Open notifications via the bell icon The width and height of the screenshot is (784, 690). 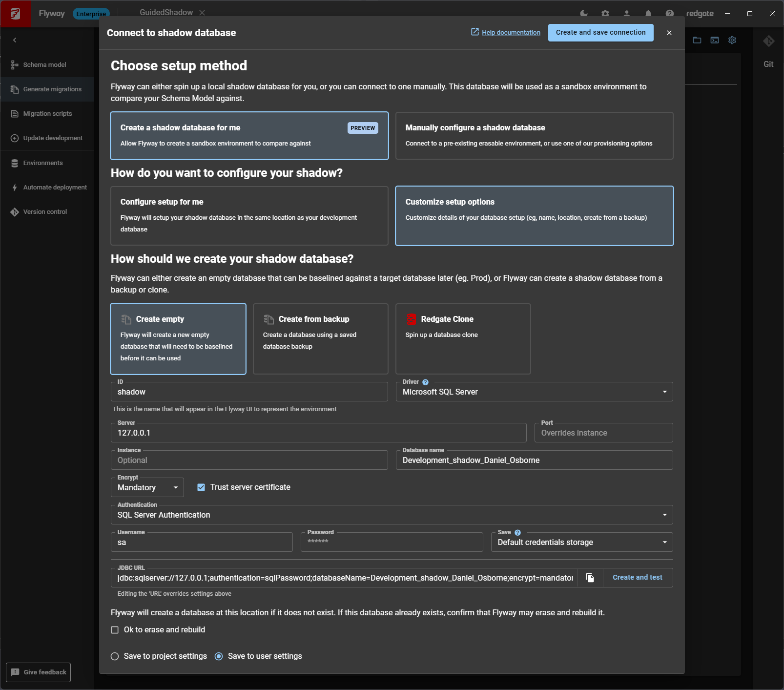[x=648, y=14]
